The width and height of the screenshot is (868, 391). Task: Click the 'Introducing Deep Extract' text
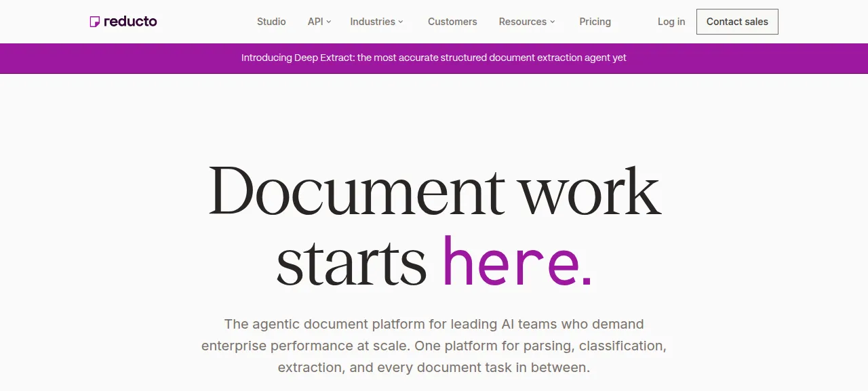pyautogui.click(x=298, y=58)
